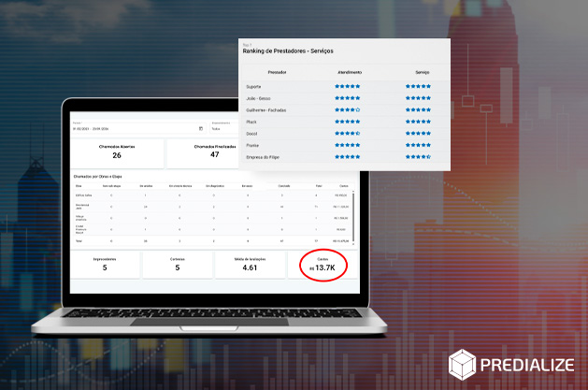This screenshot has height=390, width=588.
Task: Click Docol's Serviço star rating
Action: [418, 134]
